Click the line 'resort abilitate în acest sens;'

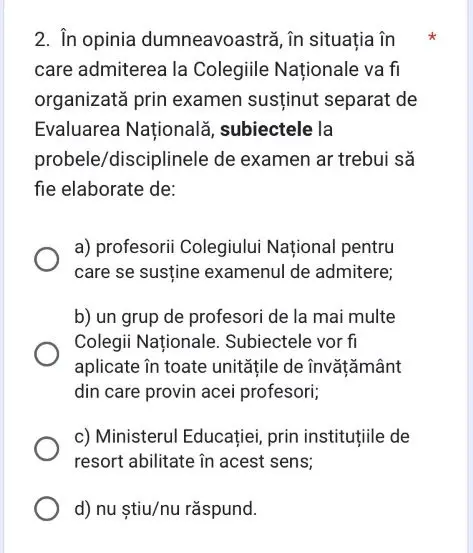point(194,461)
